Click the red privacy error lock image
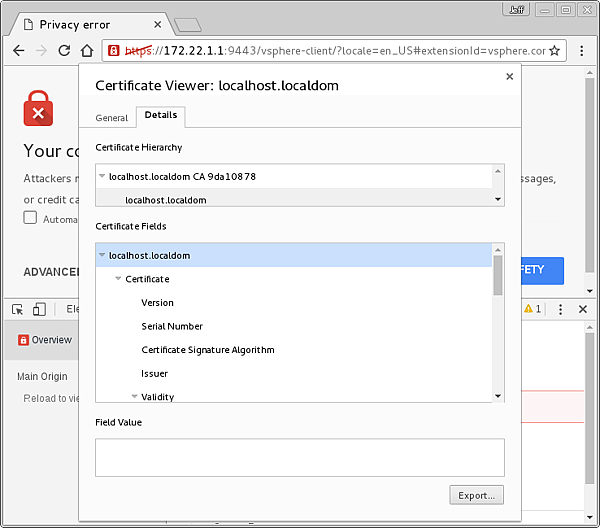 click(x=38, y=108)
